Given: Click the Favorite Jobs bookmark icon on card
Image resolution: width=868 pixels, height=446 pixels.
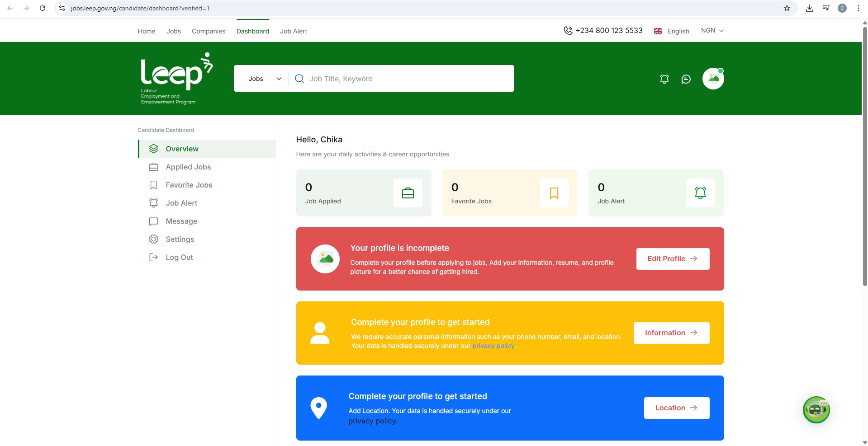Looking at the screenshot, I should 554,192.
